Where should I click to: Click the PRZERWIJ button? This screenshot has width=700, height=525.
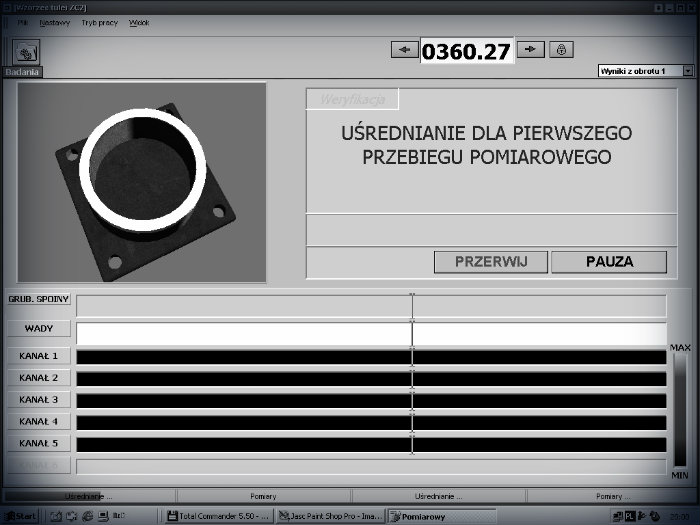(x=490, y=262)
